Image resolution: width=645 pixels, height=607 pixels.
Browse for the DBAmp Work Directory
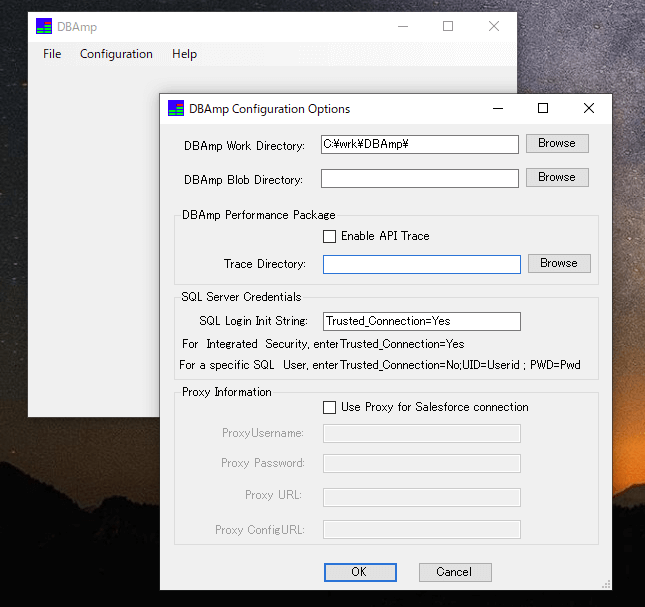coord(557,143)
